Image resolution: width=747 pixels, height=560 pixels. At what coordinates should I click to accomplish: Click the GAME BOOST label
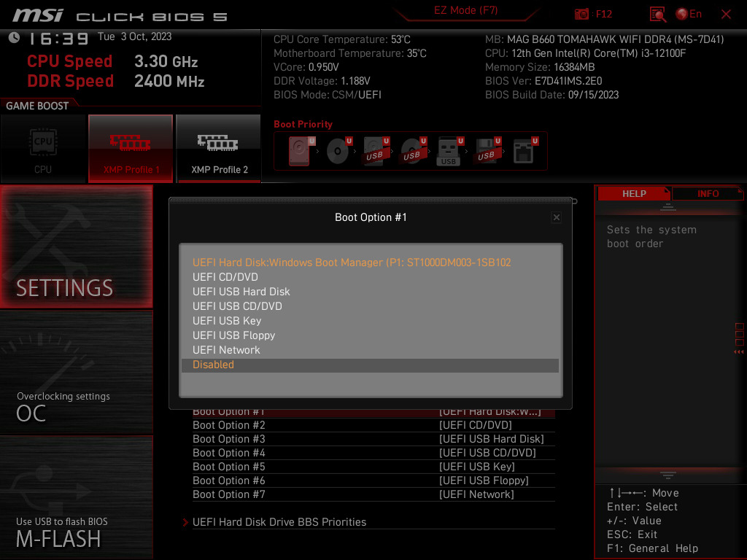[x=37, y=106]
